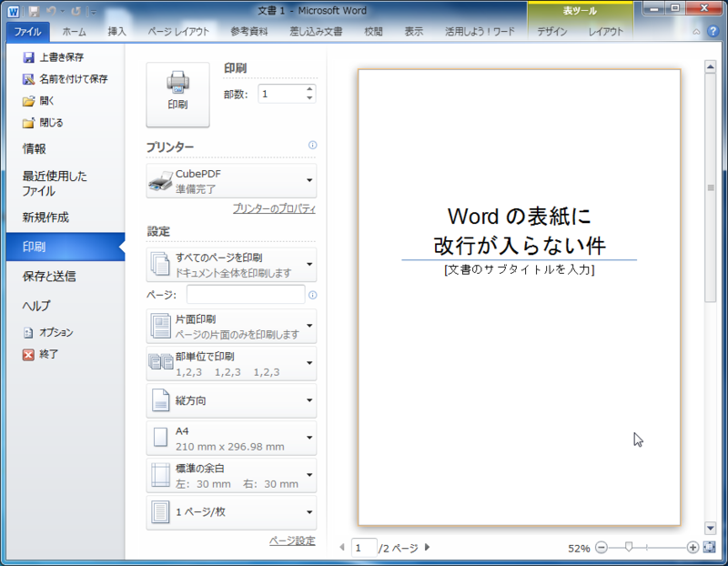This screenshot has width=728, height=566.
Task: Select 名前を付けて保存 (Save As)
Action: [x=72, y=78]
